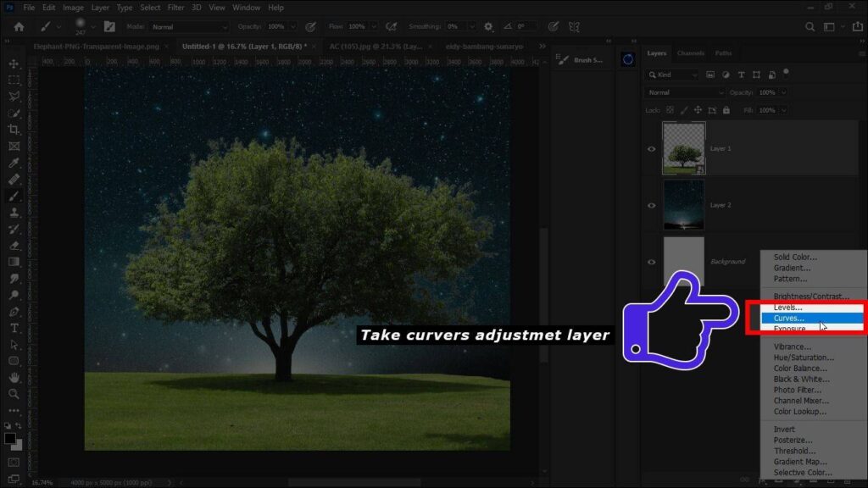Switch to Elephant-PNG-Transparent-Image.png document tab
Screen dimensions: 868x488
[97, 47]
